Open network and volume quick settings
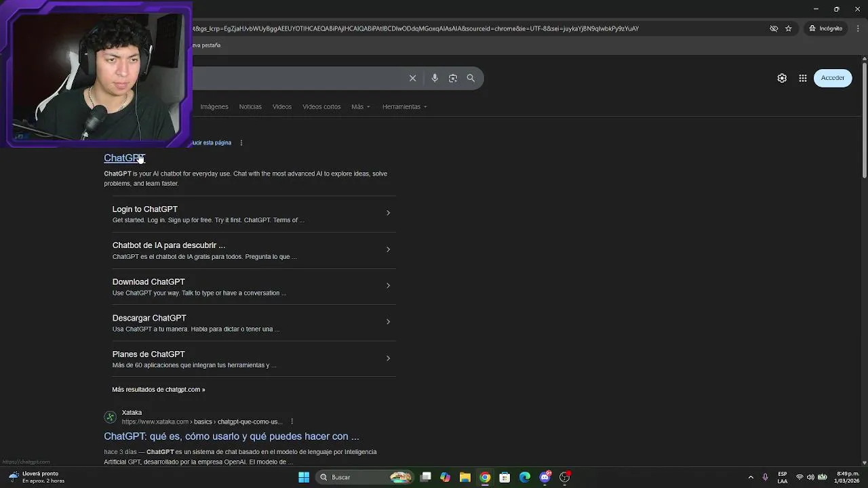The image size is (868, 488). [810, 477]
